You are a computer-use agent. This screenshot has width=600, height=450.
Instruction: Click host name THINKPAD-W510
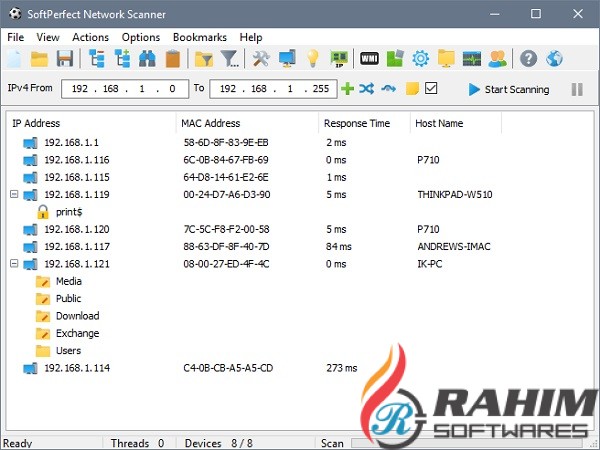tap(455, 194)
